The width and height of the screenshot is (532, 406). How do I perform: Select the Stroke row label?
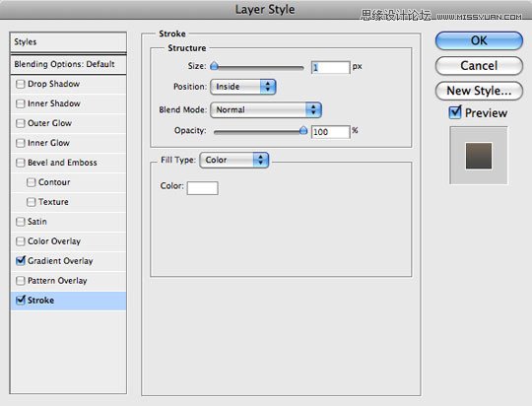coord(40,301)
